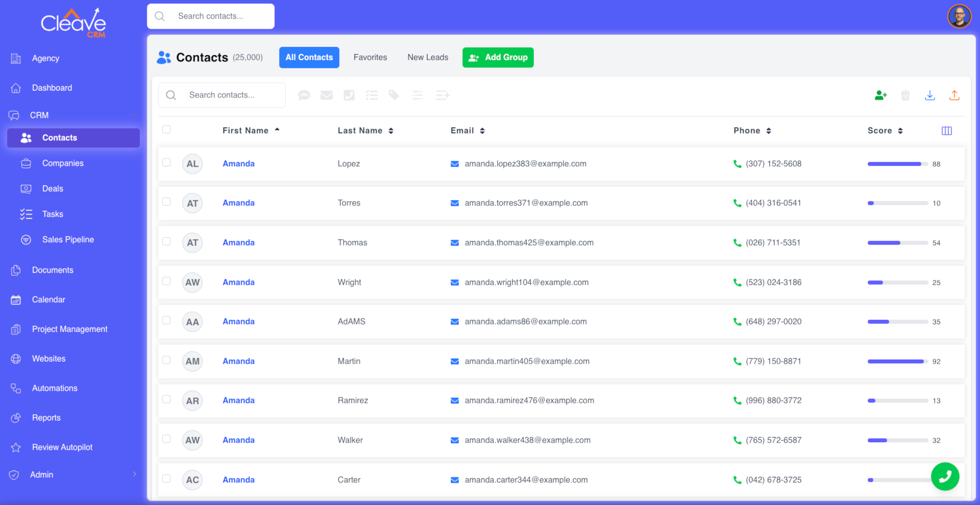
Task: Open the user profile avatar
Action: (959, 16)
